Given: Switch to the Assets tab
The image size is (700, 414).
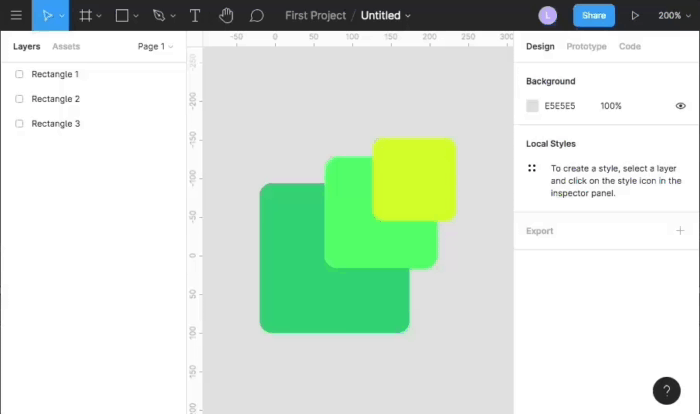Looking at the screenshot, I should [66, 47].
